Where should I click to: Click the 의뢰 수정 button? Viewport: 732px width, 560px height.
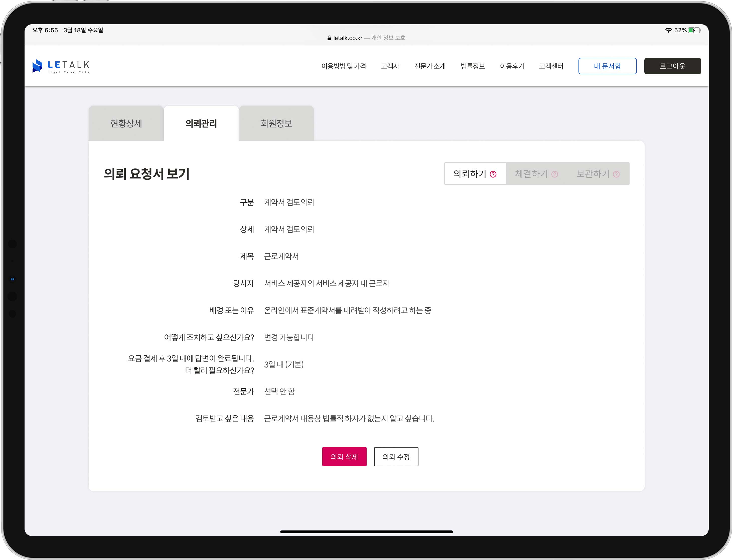pyautogui.click(x=396, y=456)
